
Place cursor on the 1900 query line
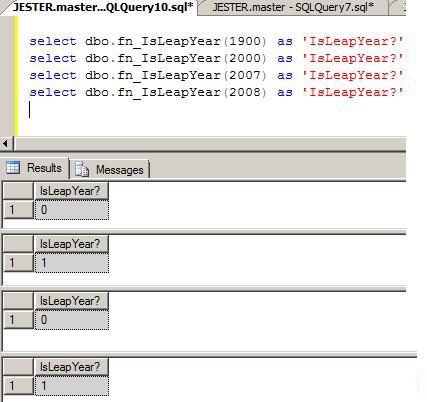click(x=217, y=41)
